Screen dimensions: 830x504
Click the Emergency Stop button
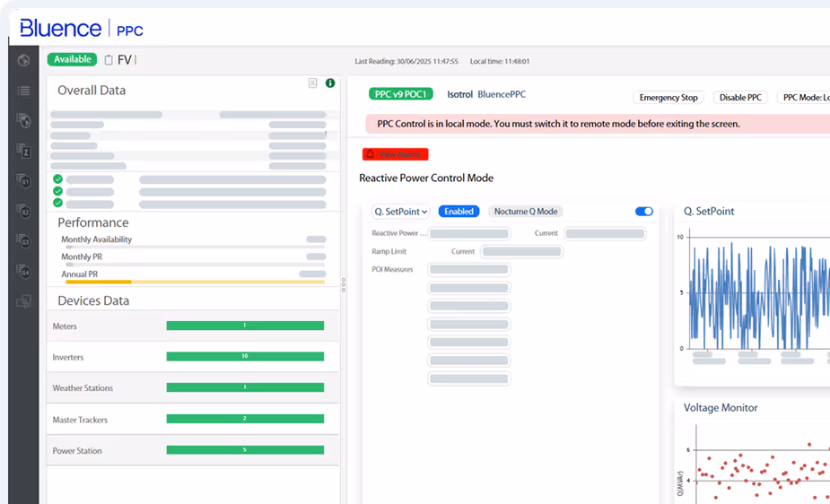668,98
